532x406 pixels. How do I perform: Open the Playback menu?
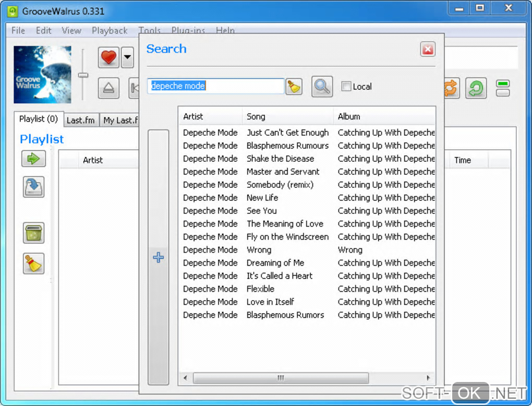click(110, 31)
